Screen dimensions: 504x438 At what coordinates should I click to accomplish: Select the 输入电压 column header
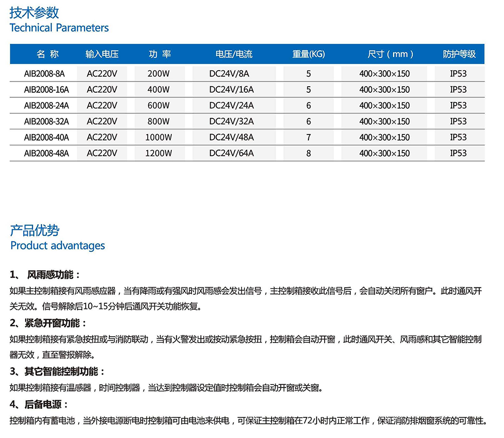102,54
